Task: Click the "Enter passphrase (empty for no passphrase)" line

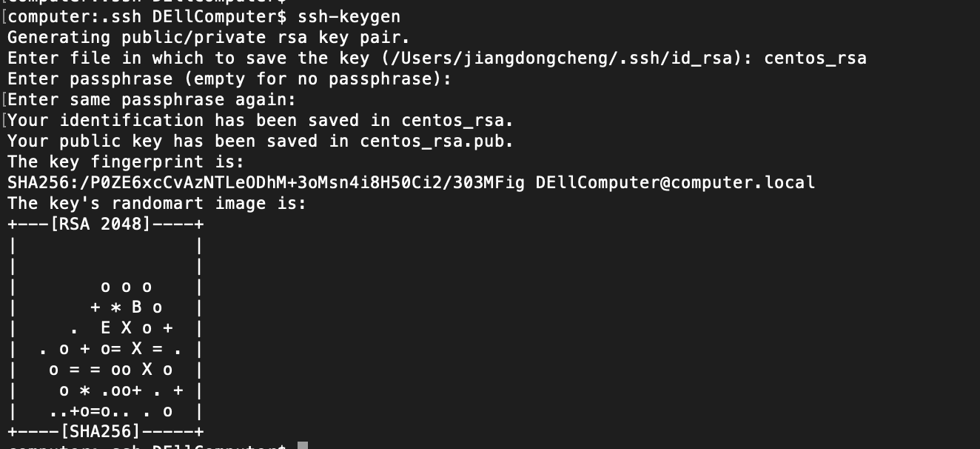Action: pos(229,79)
